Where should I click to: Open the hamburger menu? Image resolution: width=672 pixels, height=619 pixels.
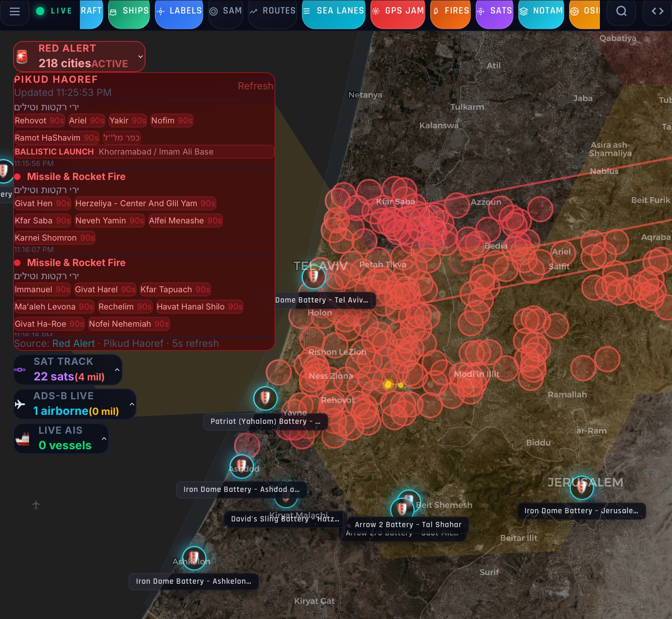point(15,11)
